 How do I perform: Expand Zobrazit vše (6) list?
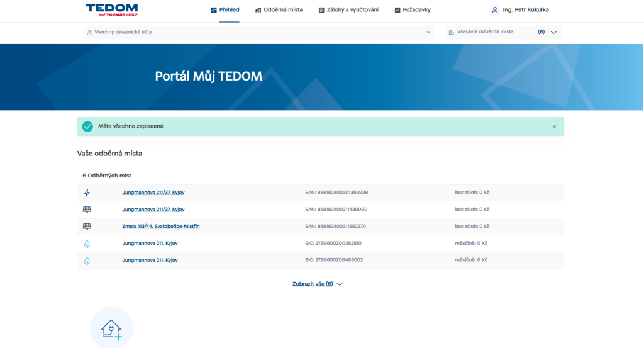point(318,284)
